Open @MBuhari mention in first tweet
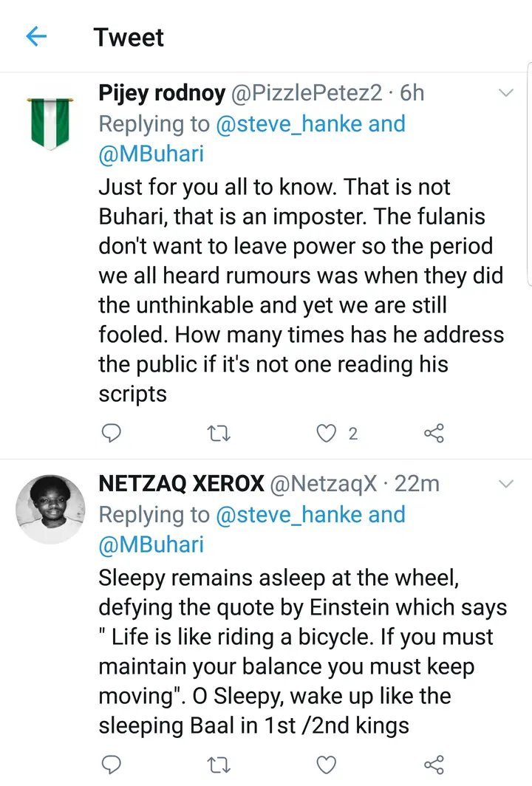The width and height of the screenshot is (532, 786). 151,154
